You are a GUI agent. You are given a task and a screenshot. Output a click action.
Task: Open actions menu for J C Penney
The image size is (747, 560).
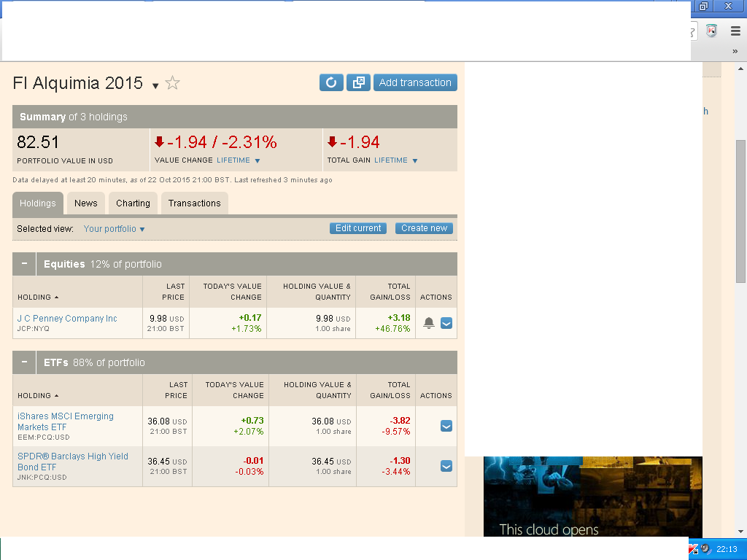point(446,323)
